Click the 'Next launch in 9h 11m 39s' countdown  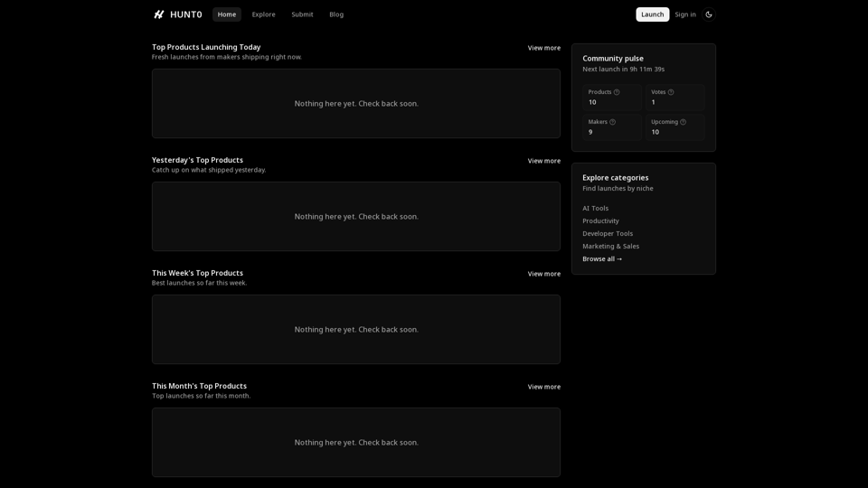[623, 70]
